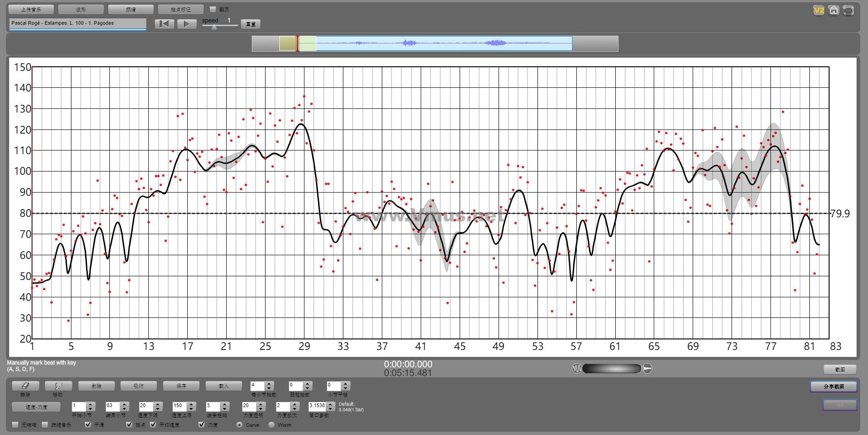This screenshot has height=435, width=868.
Task: Adjust the volume gradient bar
Action: (x=612, y=368)
